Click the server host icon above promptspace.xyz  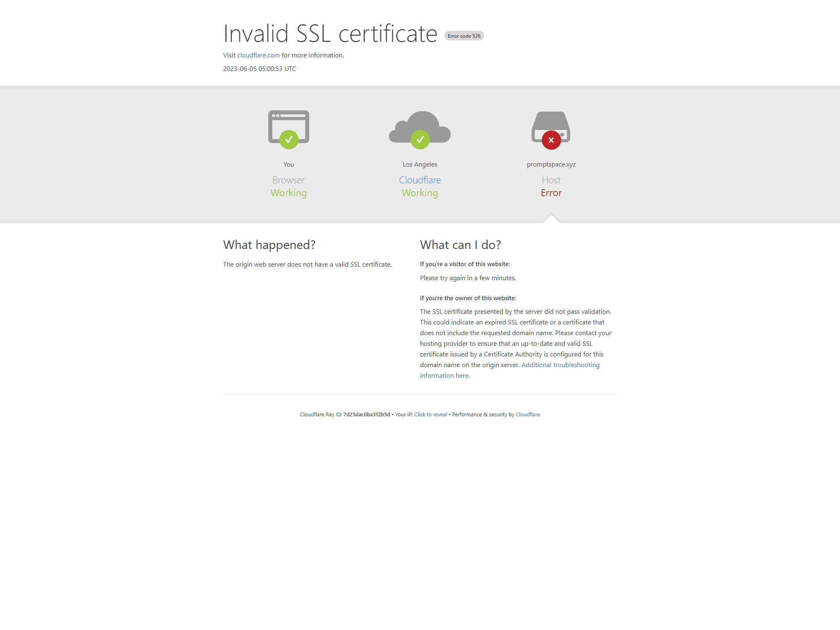(551, 130)
